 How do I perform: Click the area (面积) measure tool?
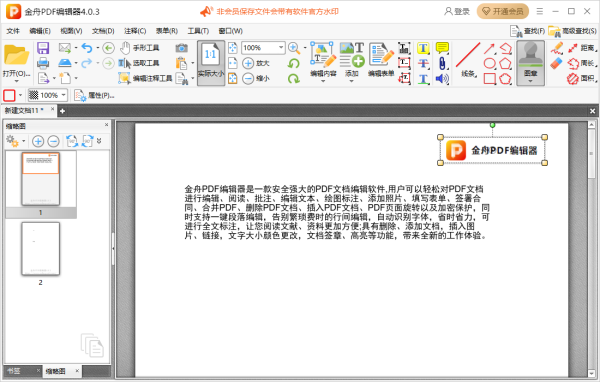pyautogui.click(x=582, y=78)
